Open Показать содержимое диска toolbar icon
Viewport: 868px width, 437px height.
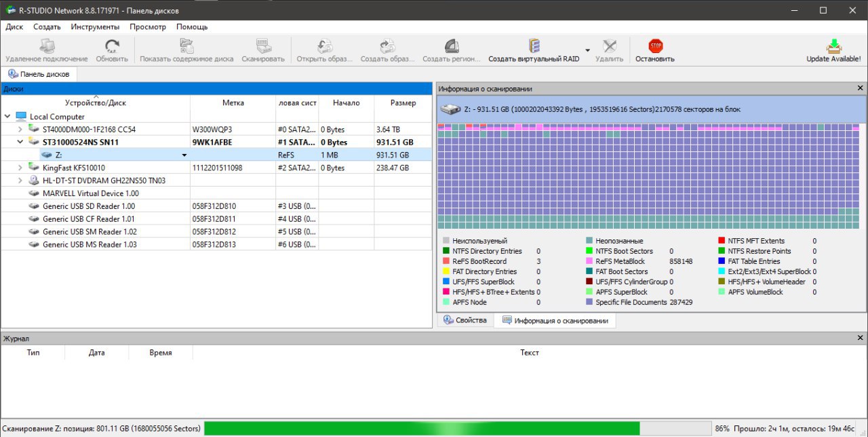pyautogui.click(x=186, y=46)
